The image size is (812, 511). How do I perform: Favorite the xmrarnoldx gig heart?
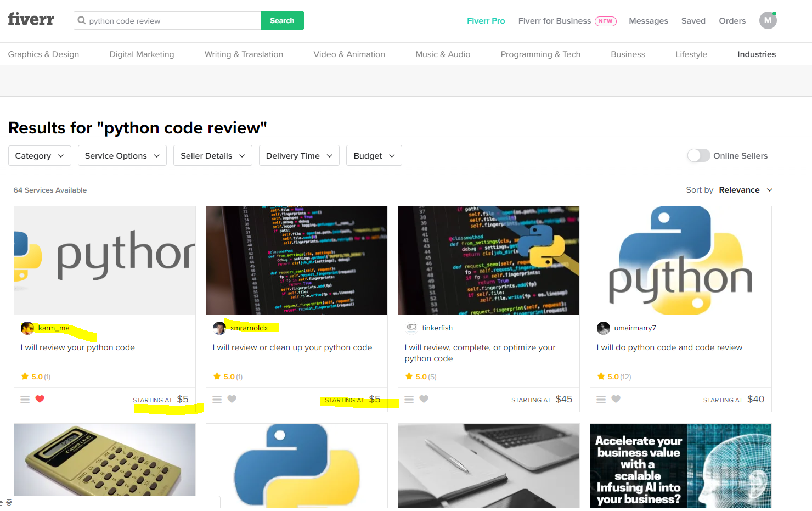(x=232, y=399)
